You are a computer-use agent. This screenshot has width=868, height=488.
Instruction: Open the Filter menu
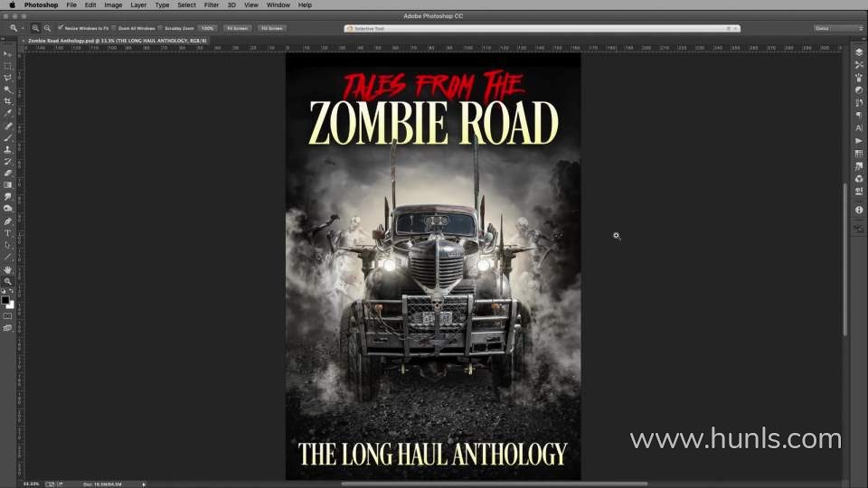tap(212, 5)
